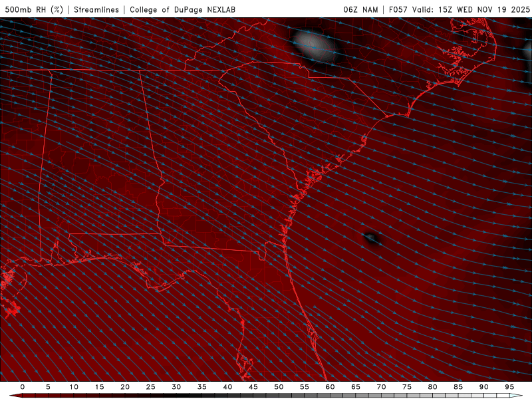532x399 pixels.
Task: Click the small dark spot offshore of Georgia
Action: pos(371,238)
